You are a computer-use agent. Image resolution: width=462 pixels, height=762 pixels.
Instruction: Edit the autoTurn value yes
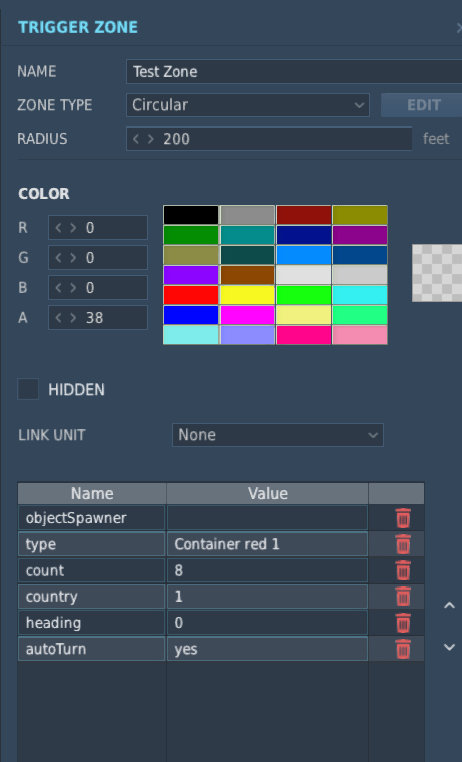click(x=267, y=649)
